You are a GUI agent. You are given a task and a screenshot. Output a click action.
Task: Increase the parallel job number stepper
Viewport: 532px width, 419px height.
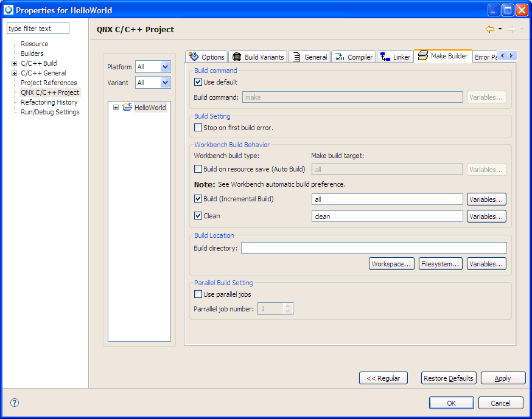(x=288, y=305)
